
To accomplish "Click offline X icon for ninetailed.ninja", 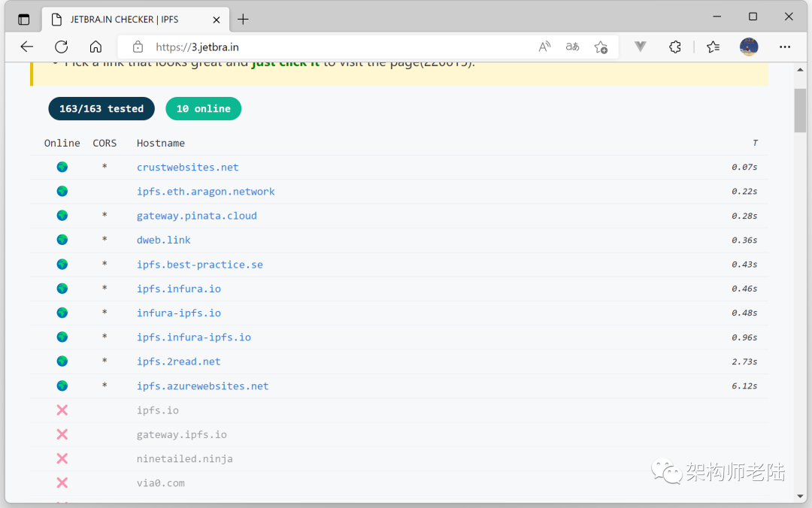I will [x=62, y=459].
